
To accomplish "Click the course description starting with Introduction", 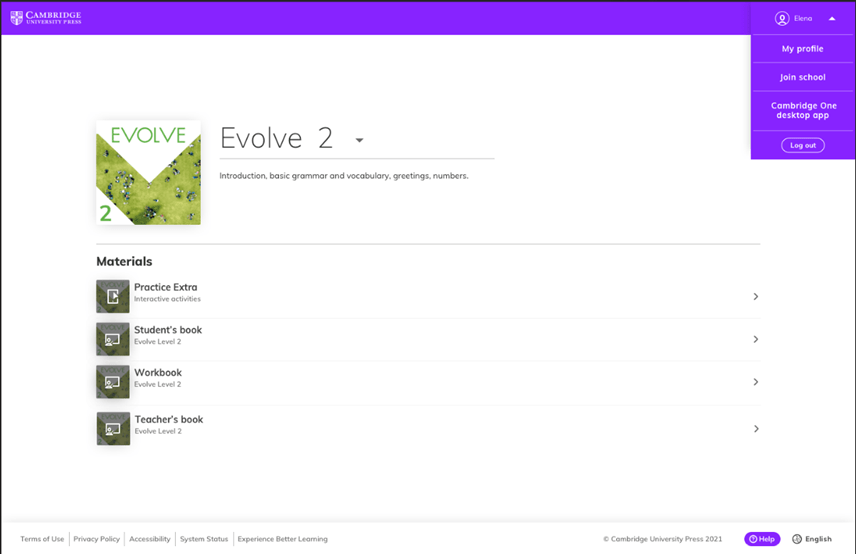I will tap(344, 176).
